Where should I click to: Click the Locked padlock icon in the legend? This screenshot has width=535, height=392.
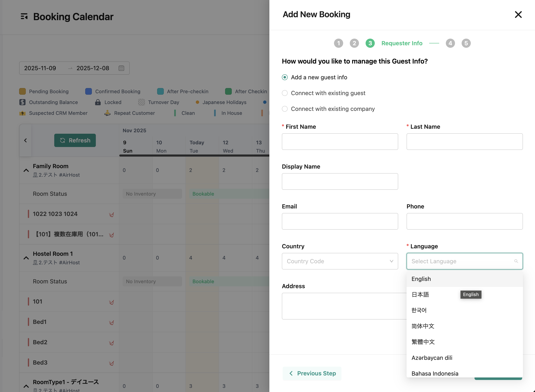point(98,102)
